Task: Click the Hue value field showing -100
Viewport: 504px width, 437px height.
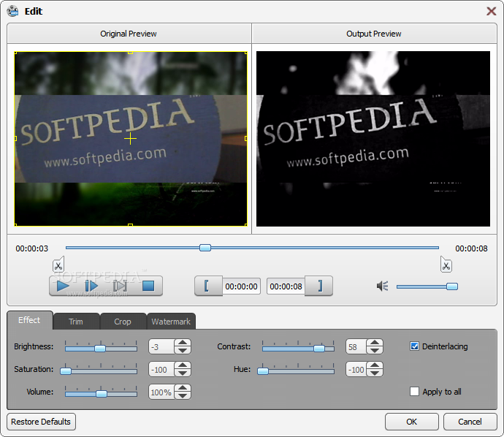Action: (x=356, y=370)
